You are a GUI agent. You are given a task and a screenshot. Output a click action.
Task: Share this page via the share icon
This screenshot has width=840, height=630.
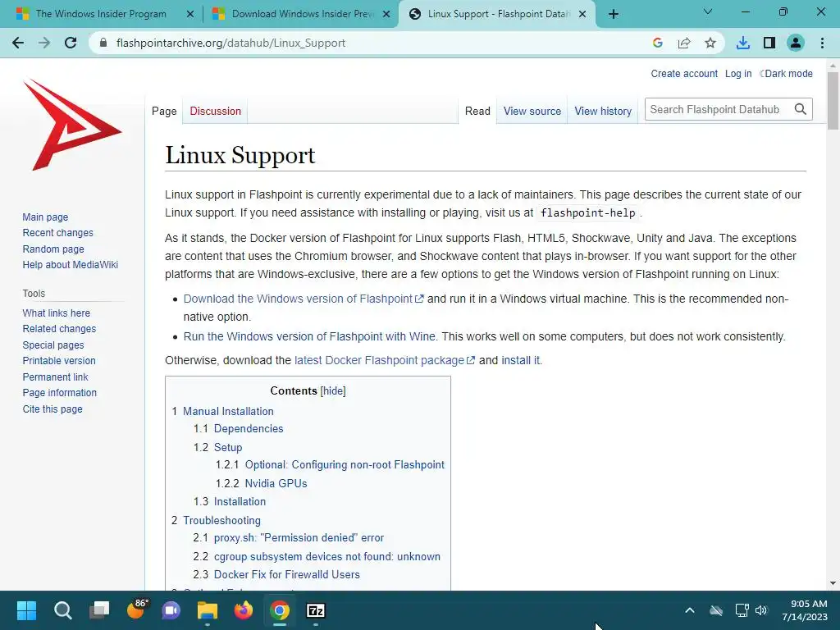(x=684, y=43)
